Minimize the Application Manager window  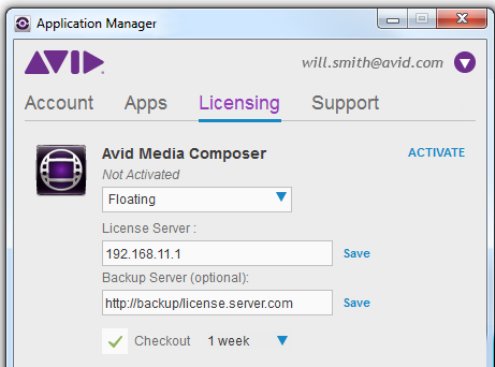pyautogui.click(x=392, y=19)
